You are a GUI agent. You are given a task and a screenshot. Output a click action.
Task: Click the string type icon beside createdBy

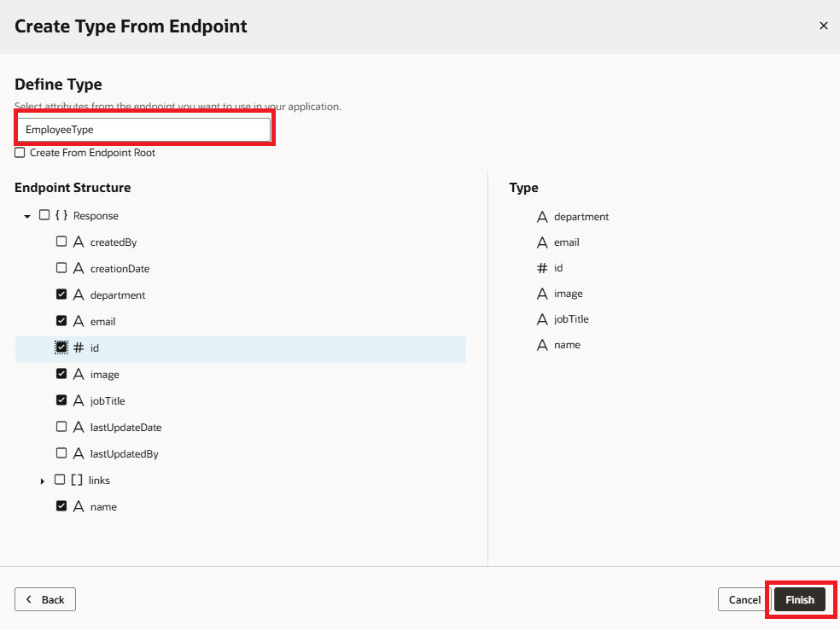(79, 242)
